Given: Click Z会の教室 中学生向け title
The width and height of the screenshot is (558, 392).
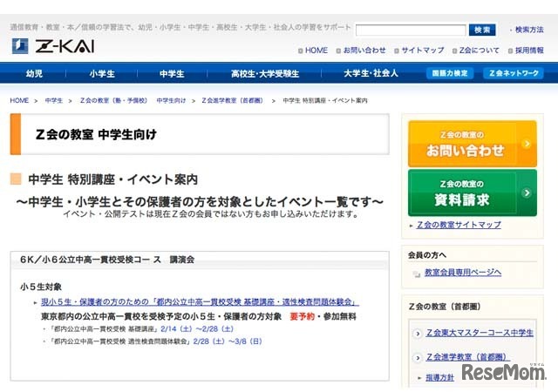Looking at the screenshot, I should (x=96, y=134).
